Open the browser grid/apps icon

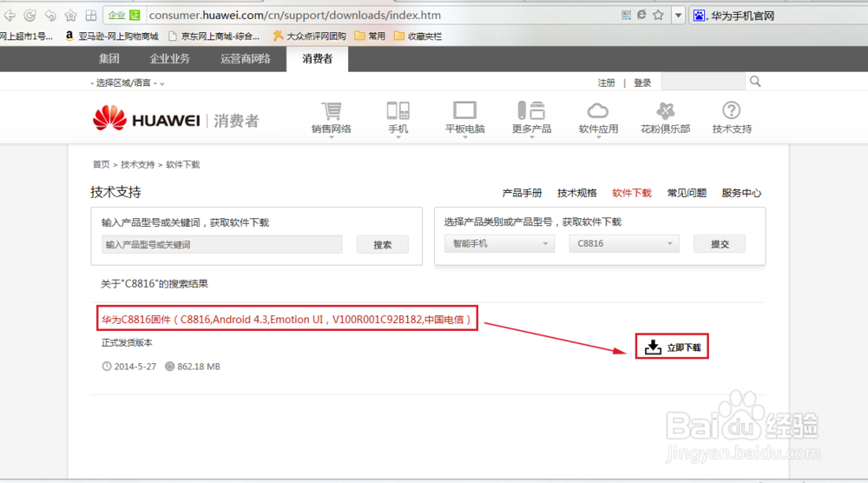[91, 15]
